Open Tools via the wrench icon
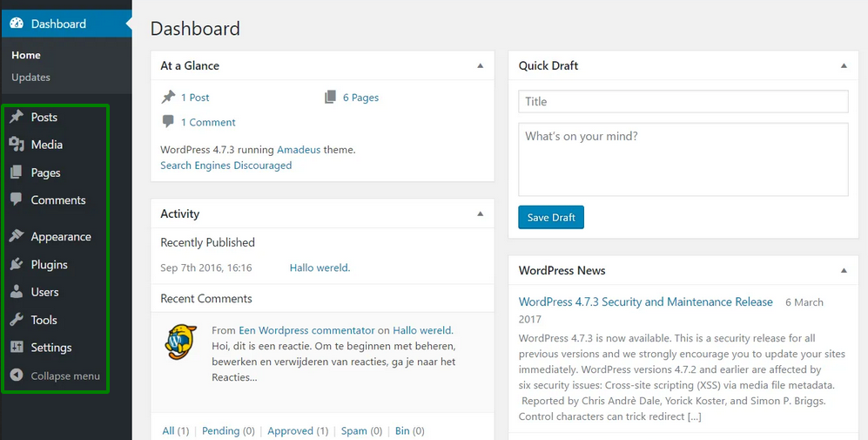This screenshot has height=440, width=868. click(17, 320)
